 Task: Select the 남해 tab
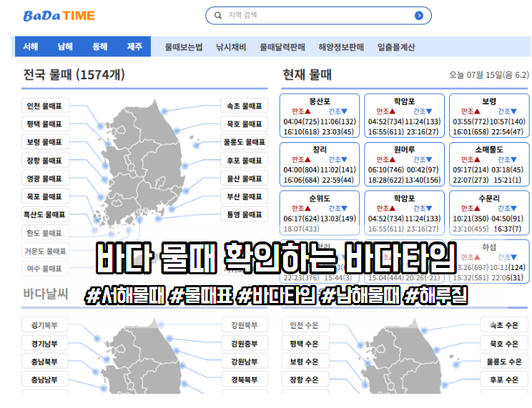coord(65,46)
